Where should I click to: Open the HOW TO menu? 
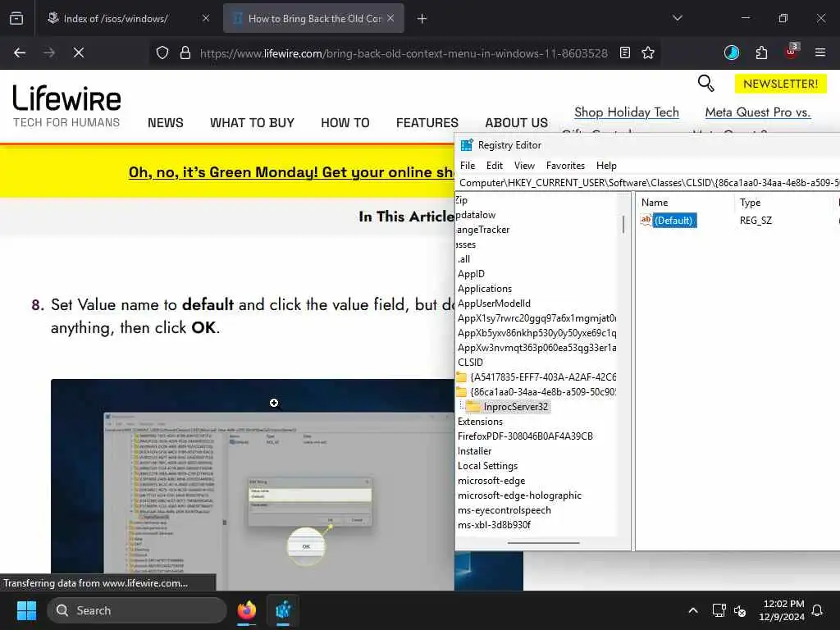345,123
